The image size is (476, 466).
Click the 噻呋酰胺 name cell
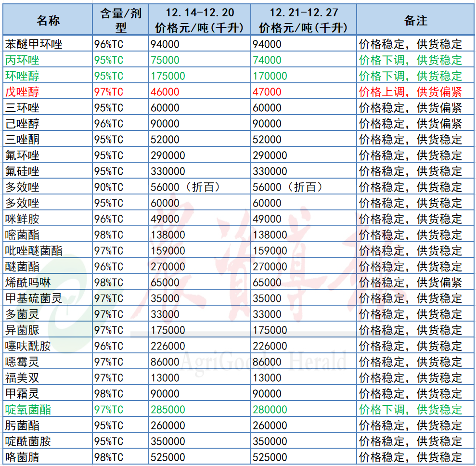28,346
